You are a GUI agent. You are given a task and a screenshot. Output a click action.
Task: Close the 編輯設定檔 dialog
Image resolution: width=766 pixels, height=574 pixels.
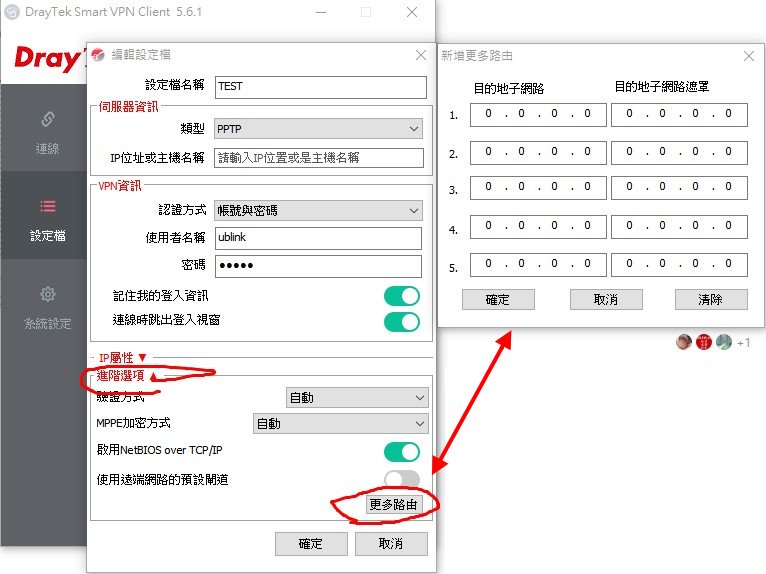click(x=421, y=55)
